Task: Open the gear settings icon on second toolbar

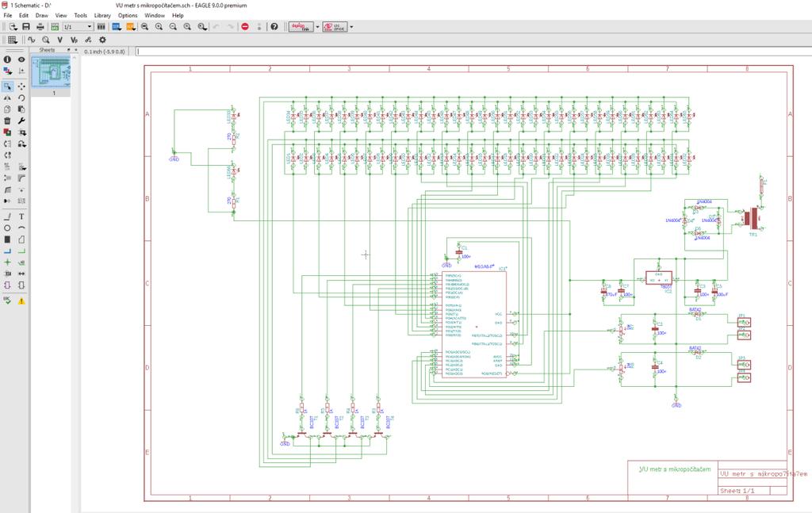Action: tap(102, 40)
